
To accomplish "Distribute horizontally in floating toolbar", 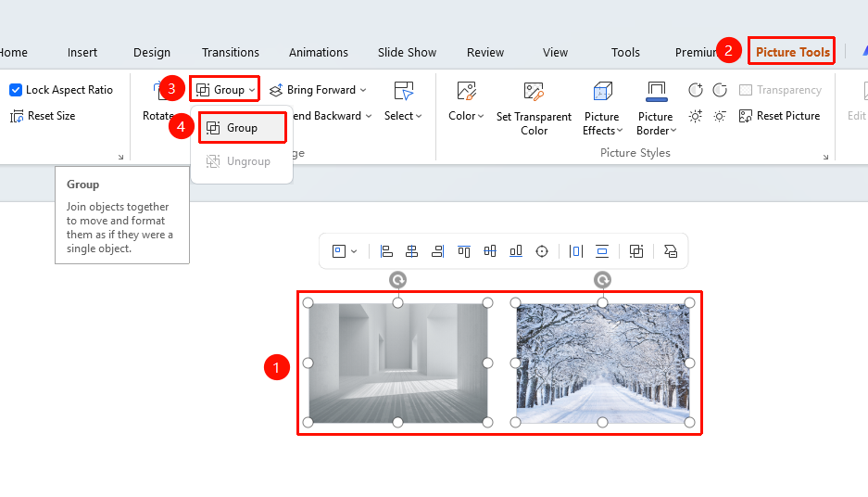I will 576,251.
